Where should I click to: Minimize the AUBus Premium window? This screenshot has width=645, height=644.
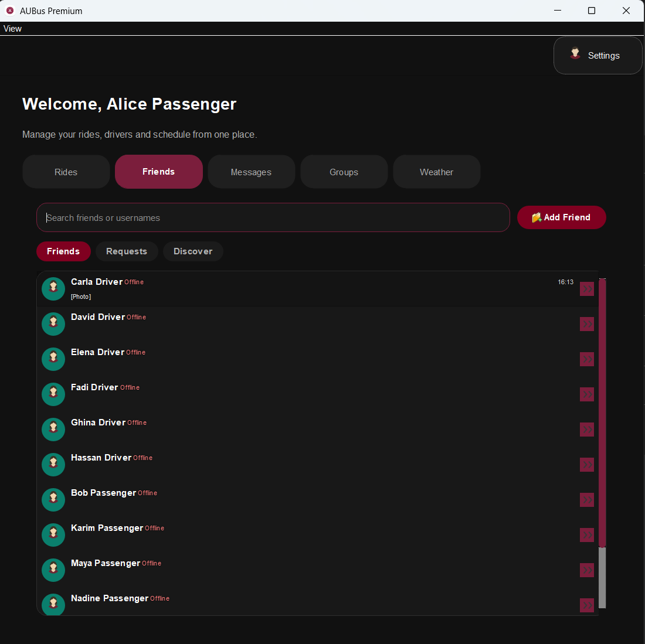558,11
